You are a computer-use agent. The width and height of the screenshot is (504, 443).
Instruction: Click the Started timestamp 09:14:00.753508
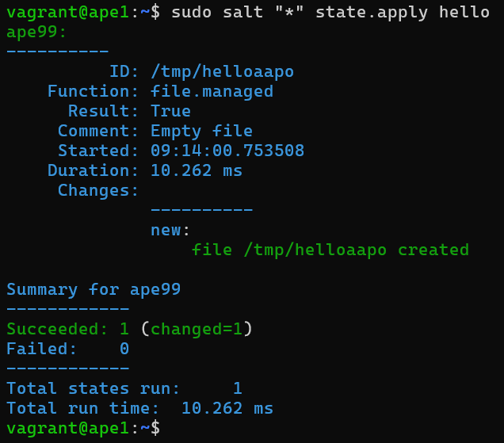pyautogui.click(x=227, y=151)
